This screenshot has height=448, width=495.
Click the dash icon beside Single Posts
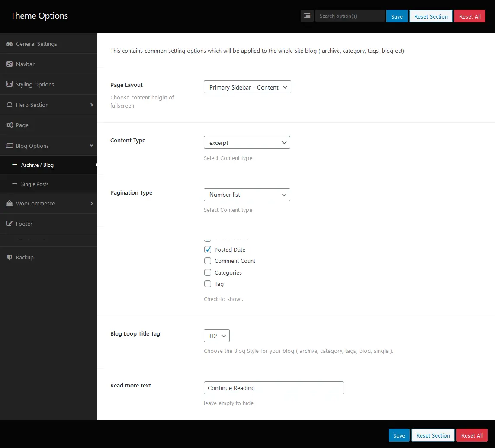(x=15, y=184)
